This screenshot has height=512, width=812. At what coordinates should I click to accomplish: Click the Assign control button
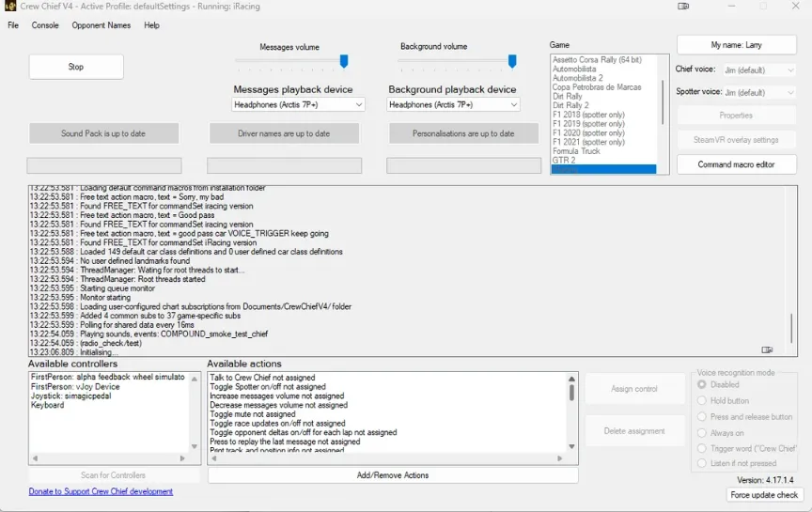(634, 389)
